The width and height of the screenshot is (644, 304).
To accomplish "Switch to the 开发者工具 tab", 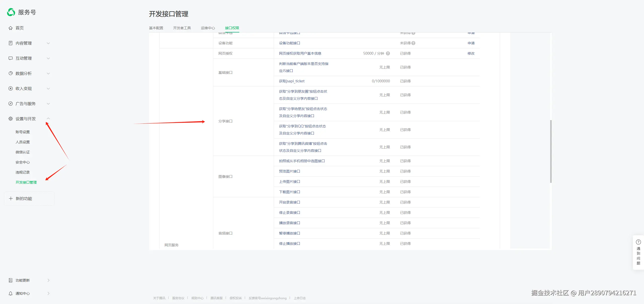I will pyautogui.click(x=182, y=28).
